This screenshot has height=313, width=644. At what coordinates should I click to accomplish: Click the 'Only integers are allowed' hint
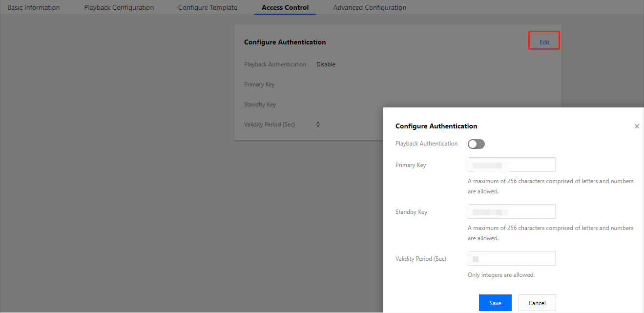(501, 275)
